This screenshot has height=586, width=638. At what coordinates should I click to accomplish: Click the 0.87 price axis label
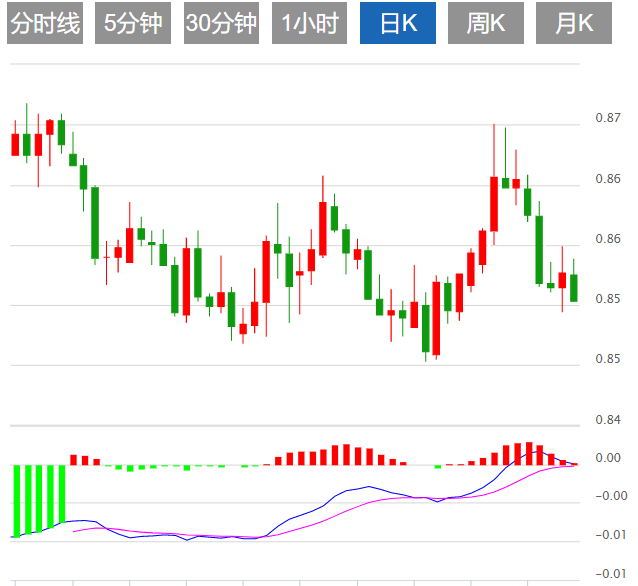point(608,118)
